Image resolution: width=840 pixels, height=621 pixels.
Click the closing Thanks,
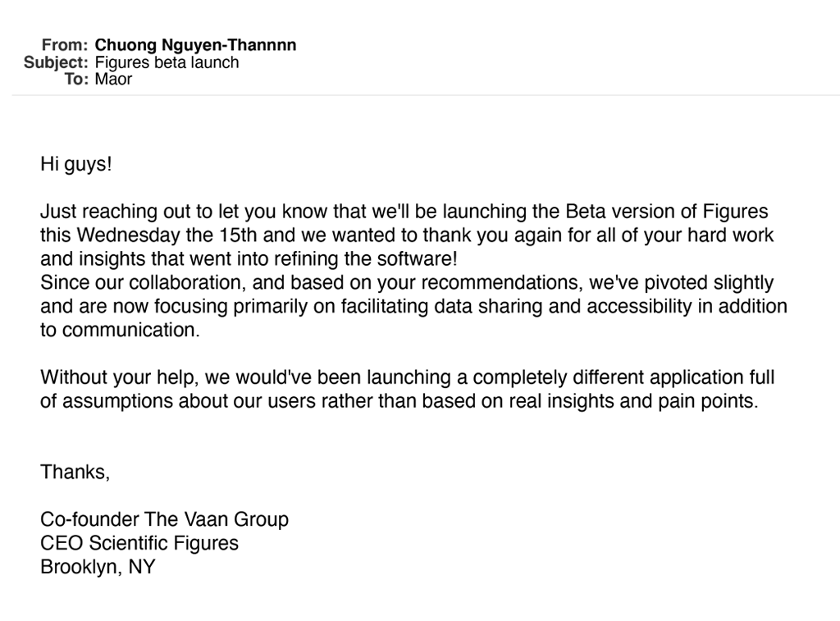pyautogui.click(x=75, y=472)
